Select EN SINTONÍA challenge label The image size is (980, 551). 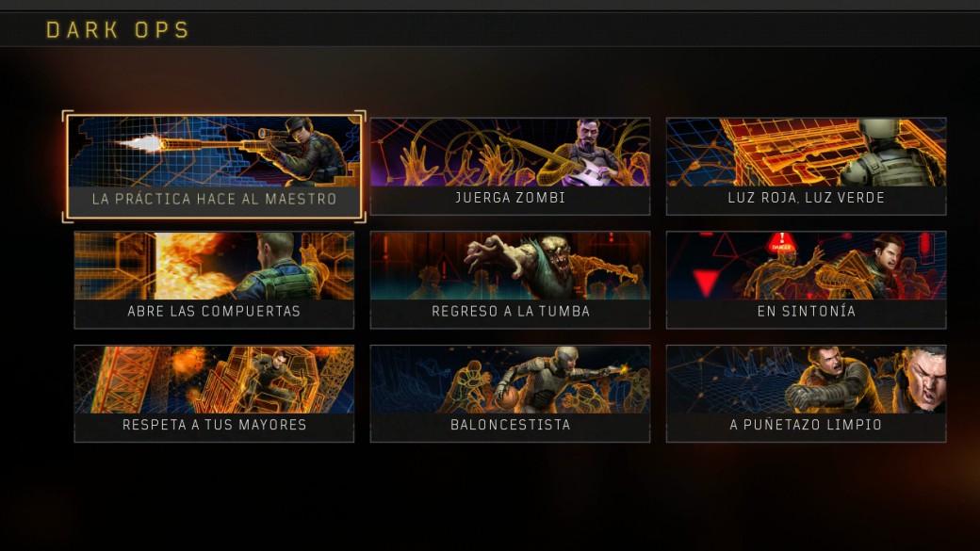807,312
